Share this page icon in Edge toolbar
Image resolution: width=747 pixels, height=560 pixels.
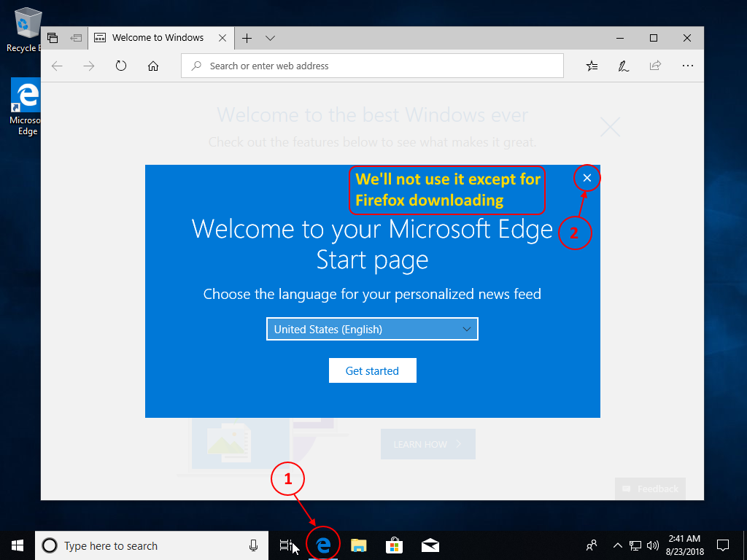pos(656,66)
